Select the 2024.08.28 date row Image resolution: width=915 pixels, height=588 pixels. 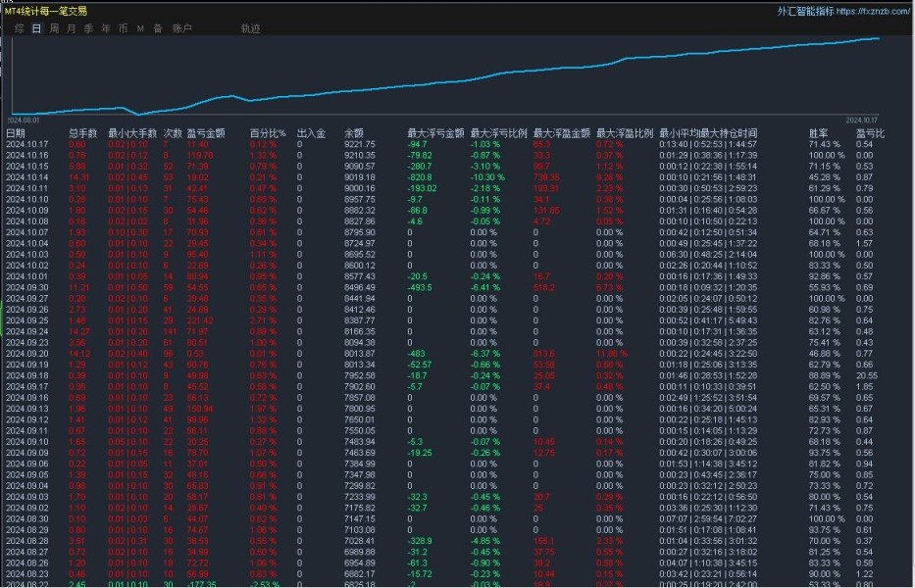click(27, 541)
